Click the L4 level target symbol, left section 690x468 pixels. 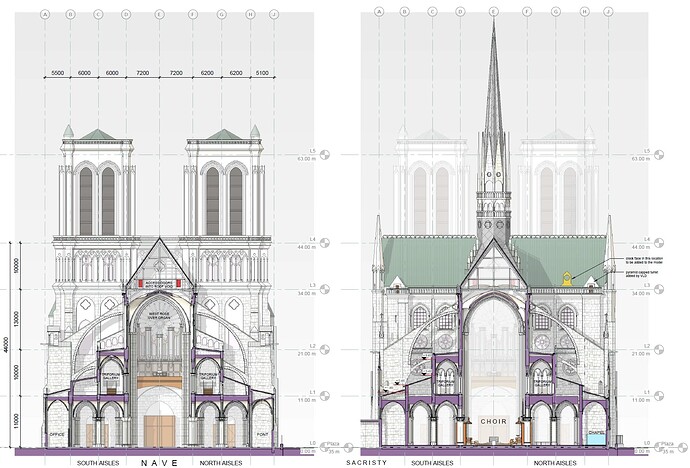(325, 243)
